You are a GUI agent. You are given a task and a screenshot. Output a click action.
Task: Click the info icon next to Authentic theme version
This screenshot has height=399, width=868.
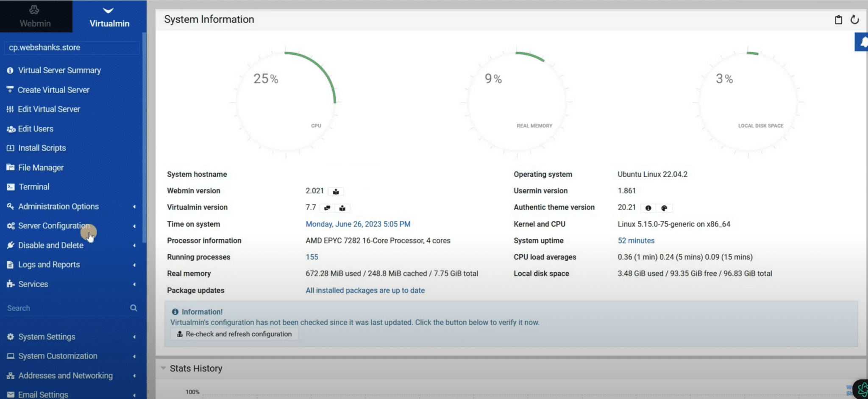[x=648, y=208]
